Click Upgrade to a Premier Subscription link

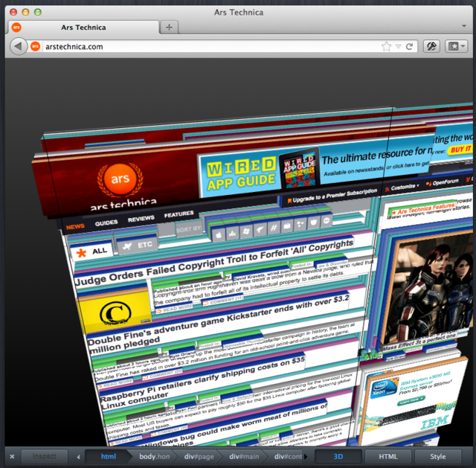pyautogui.click(x=332, y=196)
